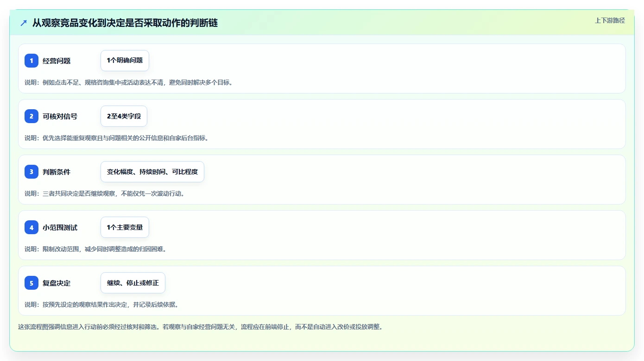Click the 经营问题 step label
The image size is (644, 361).
[57, 61]
